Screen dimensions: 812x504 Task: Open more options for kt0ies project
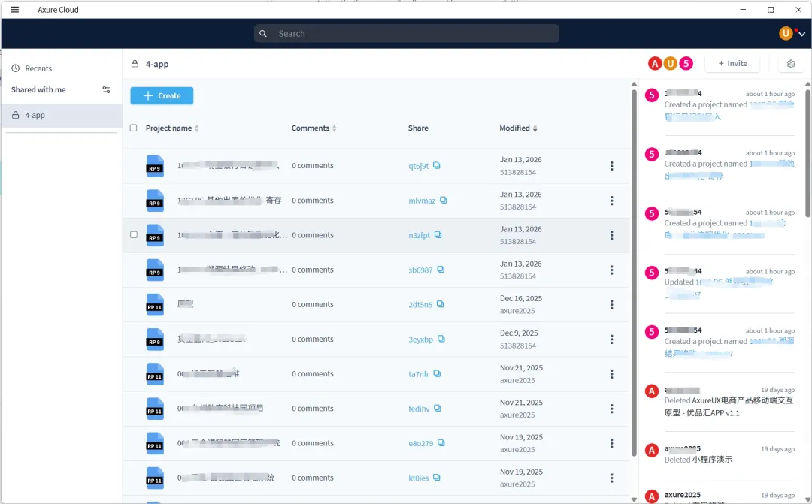click(x=611, y=478)
